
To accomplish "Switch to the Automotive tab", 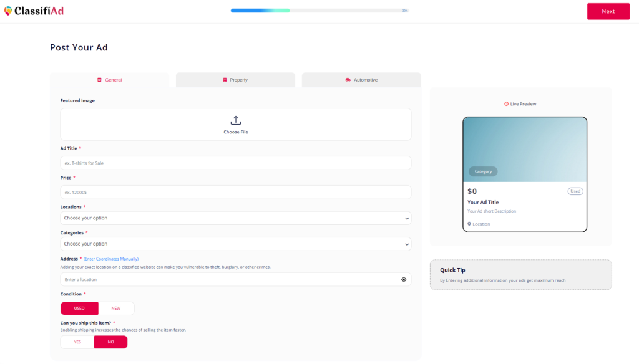I will pos(361,80).
